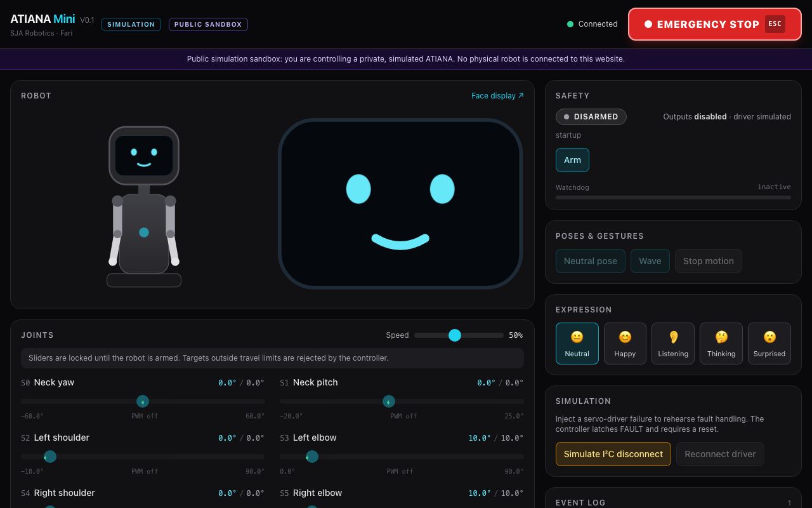Click the ATIANA Mini title

coord(43,19)
